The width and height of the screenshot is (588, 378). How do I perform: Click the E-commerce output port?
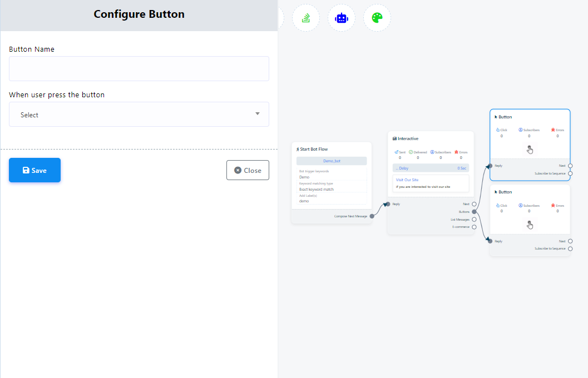(474, 227)
